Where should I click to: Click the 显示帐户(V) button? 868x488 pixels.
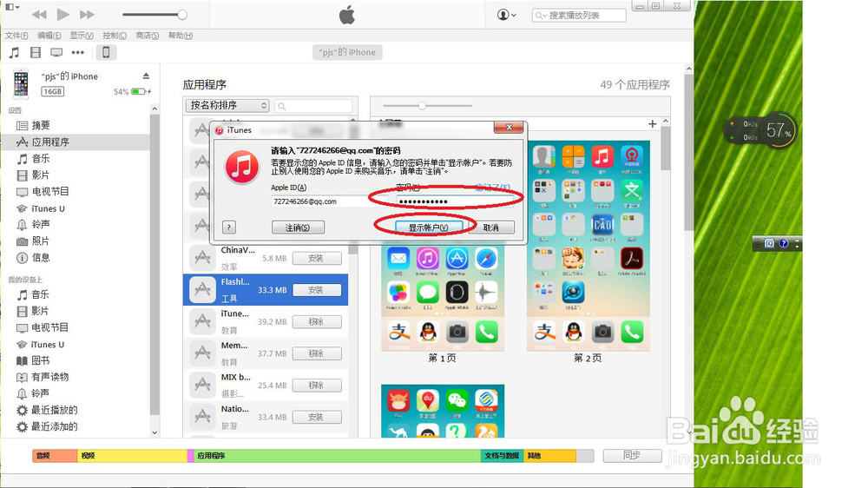point(428,228)
